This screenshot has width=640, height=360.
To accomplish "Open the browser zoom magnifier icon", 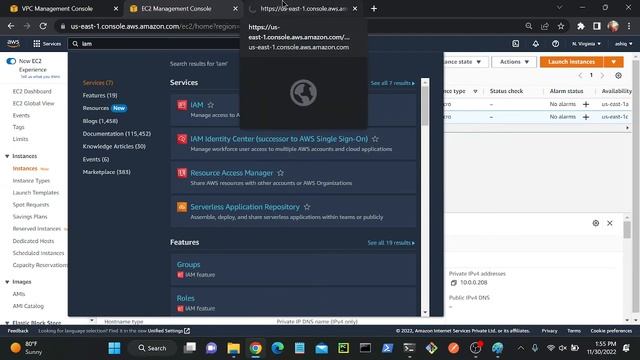I will (529, 26).
